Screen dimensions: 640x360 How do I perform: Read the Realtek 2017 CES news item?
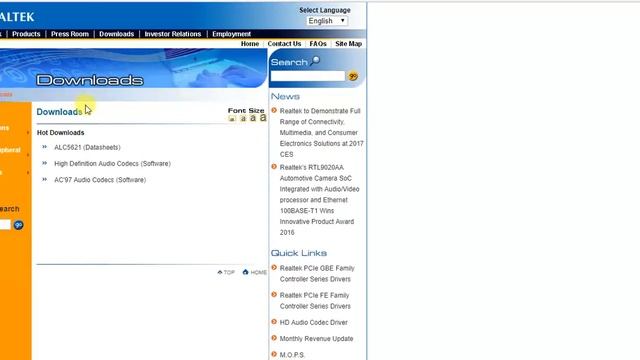pos(321,133)
